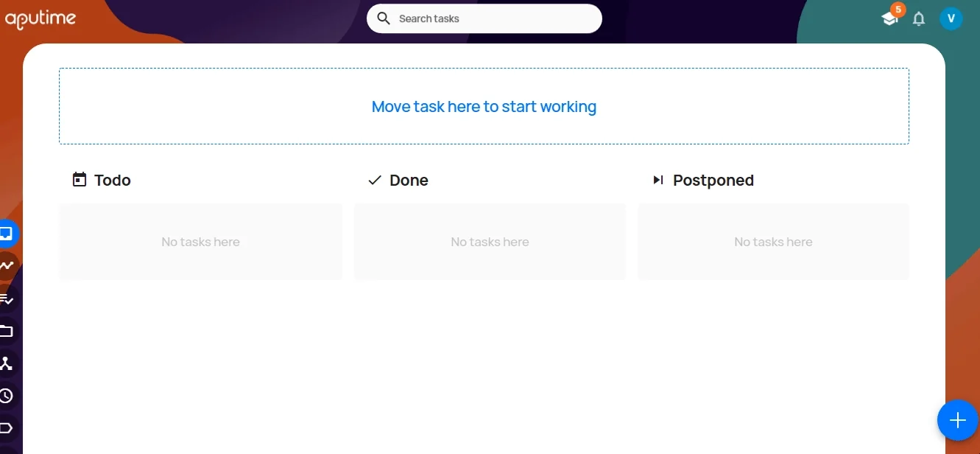The image size is (980, 454).
Task: Open the user avatar V menu
Action: (951, 18)
